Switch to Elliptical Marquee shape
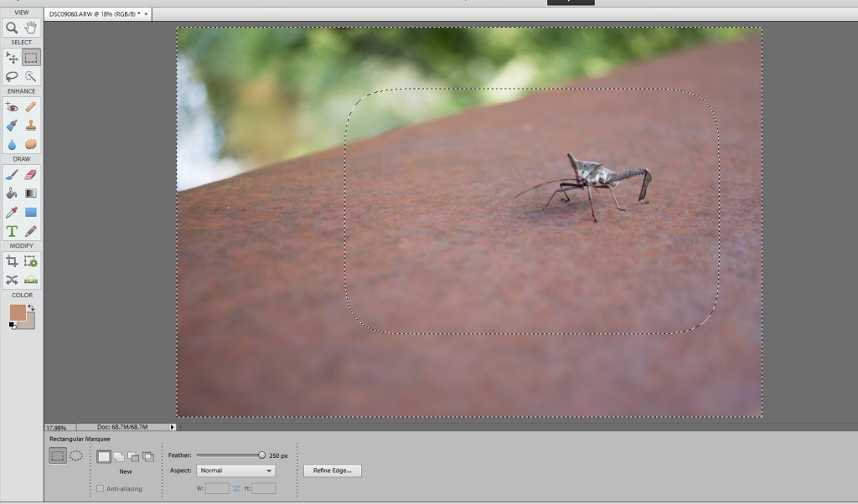 [75, 456]
